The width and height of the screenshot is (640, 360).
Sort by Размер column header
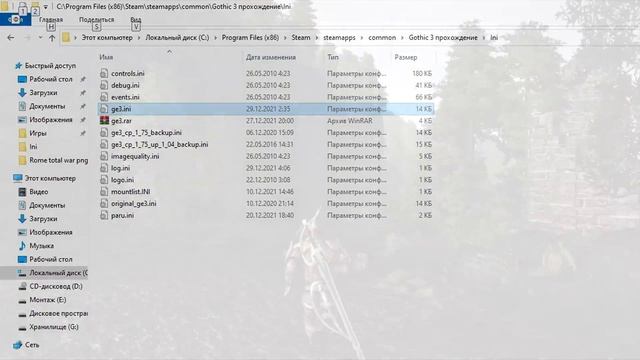tap(406, 58)
